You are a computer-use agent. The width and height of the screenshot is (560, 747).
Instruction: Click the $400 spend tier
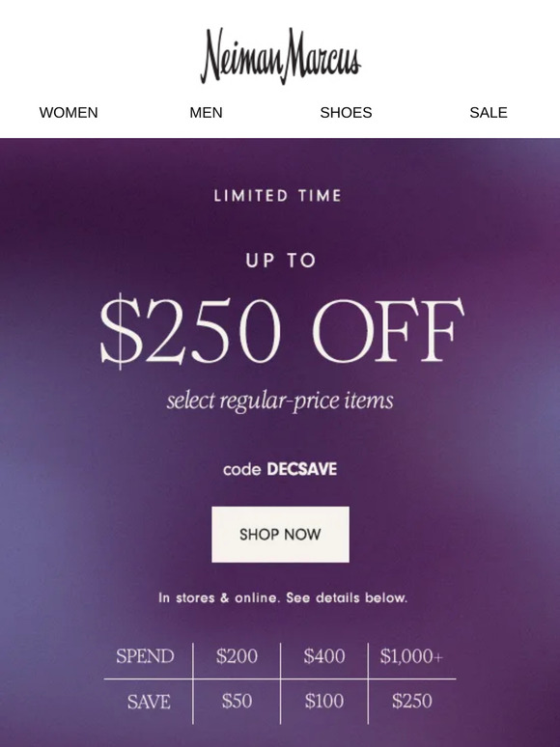coord(324,656)
